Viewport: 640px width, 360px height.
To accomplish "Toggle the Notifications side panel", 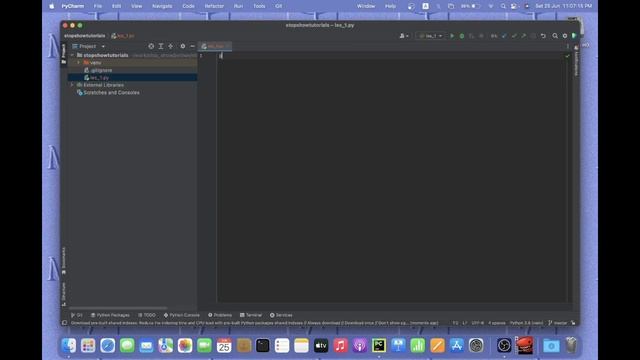I will 576,61.
